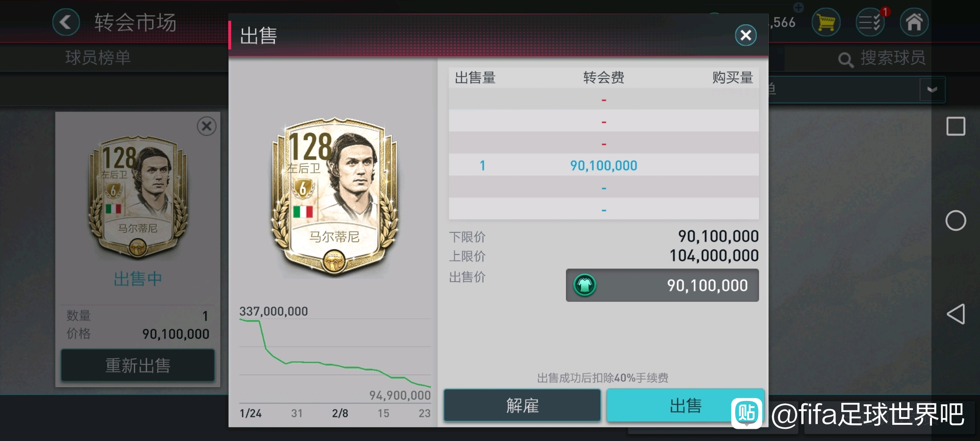Tap the Android back triangle button
This screenshot has height=441, width=980.
point(955,314)
